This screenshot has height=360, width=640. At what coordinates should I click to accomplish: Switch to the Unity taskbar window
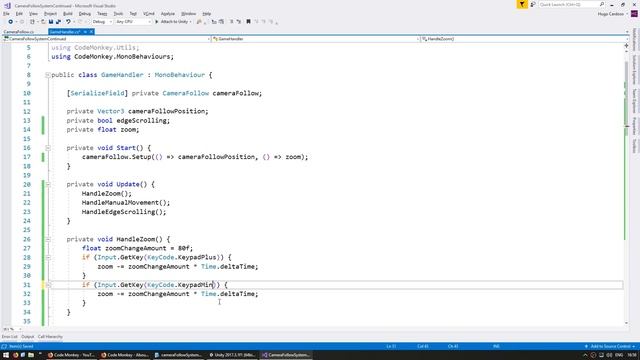[232, 355]
